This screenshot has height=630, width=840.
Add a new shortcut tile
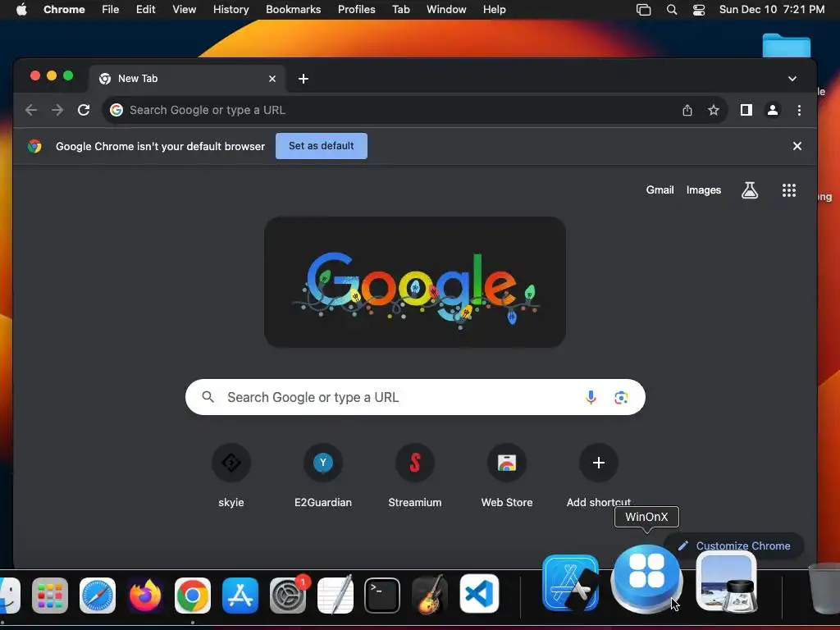599,463
